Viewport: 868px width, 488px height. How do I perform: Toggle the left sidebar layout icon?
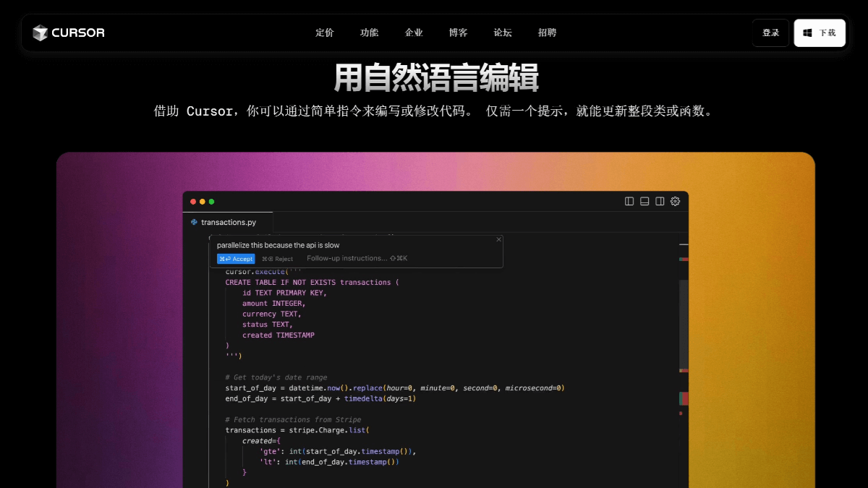point(629,201)
